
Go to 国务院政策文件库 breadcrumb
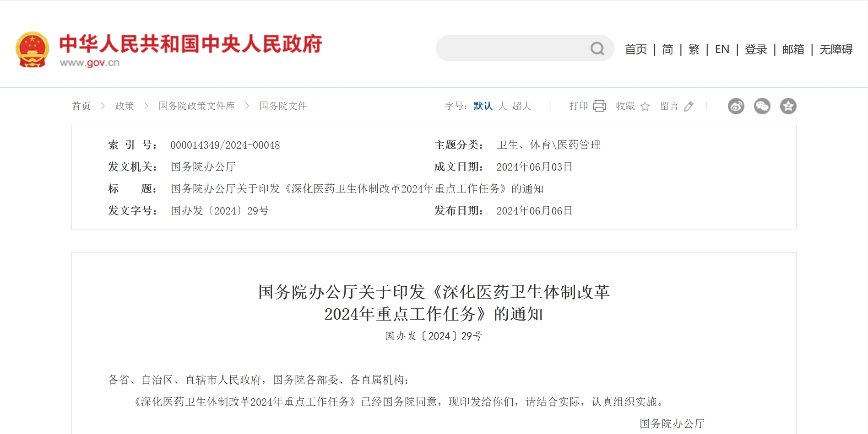(196, 106)
